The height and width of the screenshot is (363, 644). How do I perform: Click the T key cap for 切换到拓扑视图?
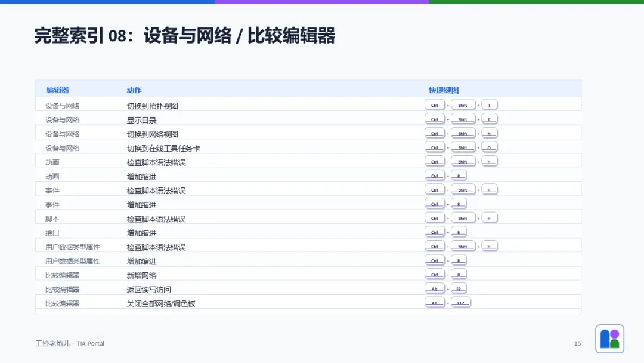point(489,105)
